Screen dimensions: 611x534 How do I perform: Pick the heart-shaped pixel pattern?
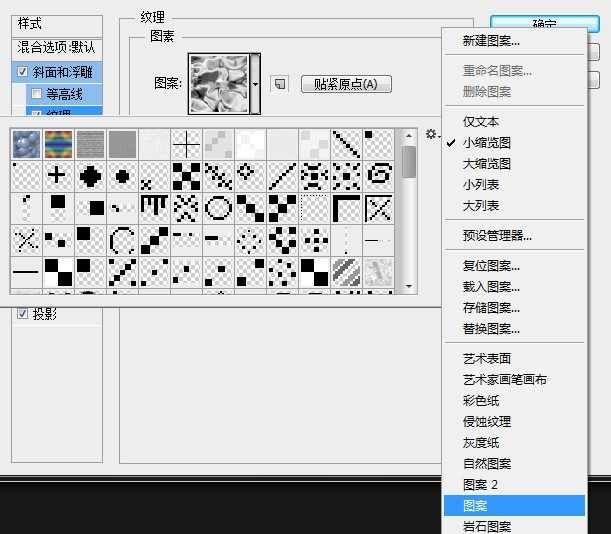[x=282, y=240]
